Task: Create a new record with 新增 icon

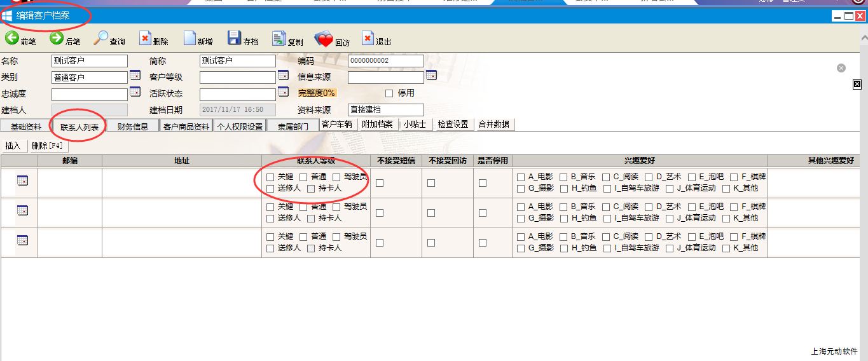Action: tap(189, 39)
